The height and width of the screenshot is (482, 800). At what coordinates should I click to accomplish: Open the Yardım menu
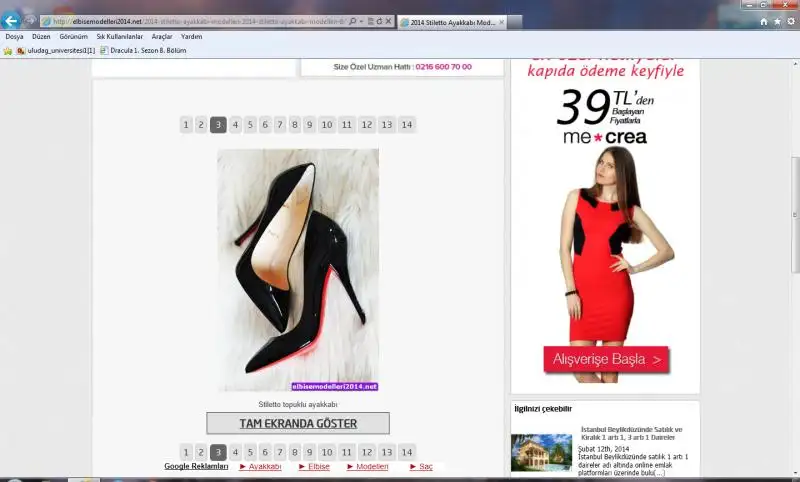coord(191,37)
